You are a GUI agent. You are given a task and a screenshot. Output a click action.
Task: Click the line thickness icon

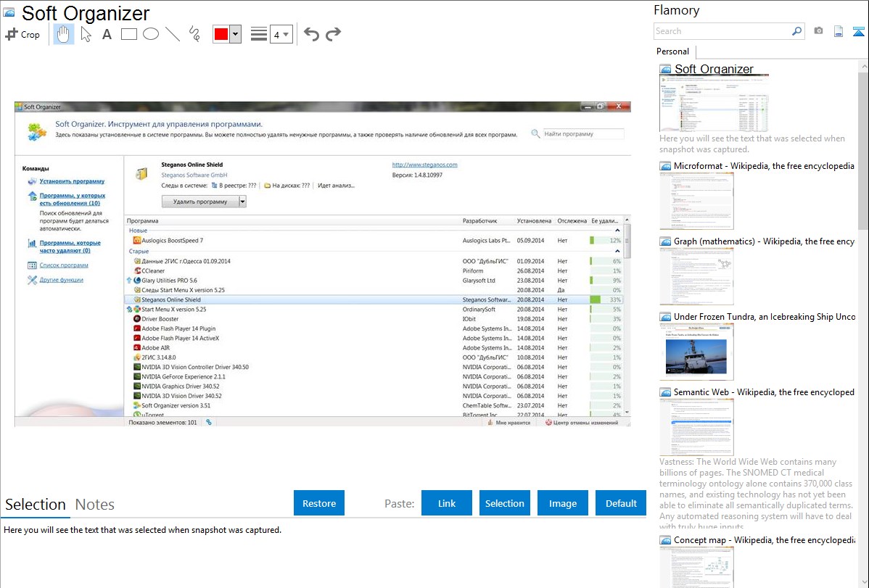[259, 34]
